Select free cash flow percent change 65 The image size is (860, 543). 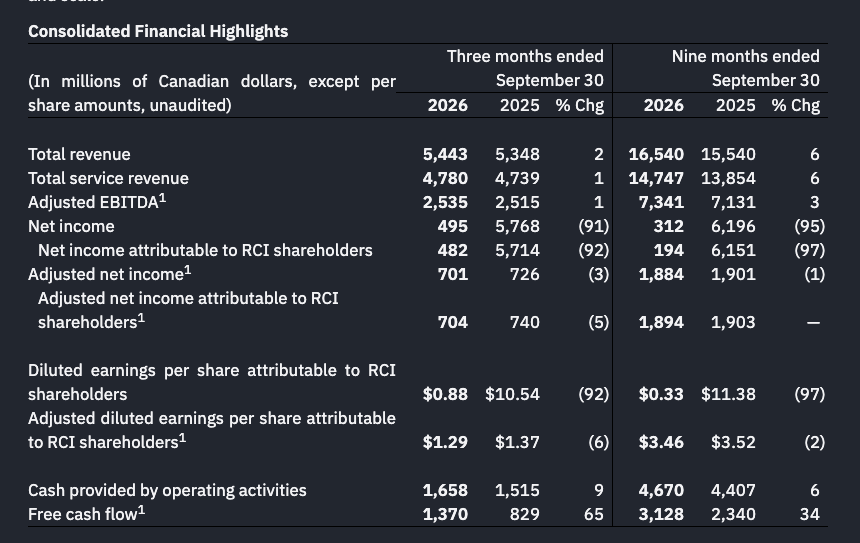click(594, 514)
